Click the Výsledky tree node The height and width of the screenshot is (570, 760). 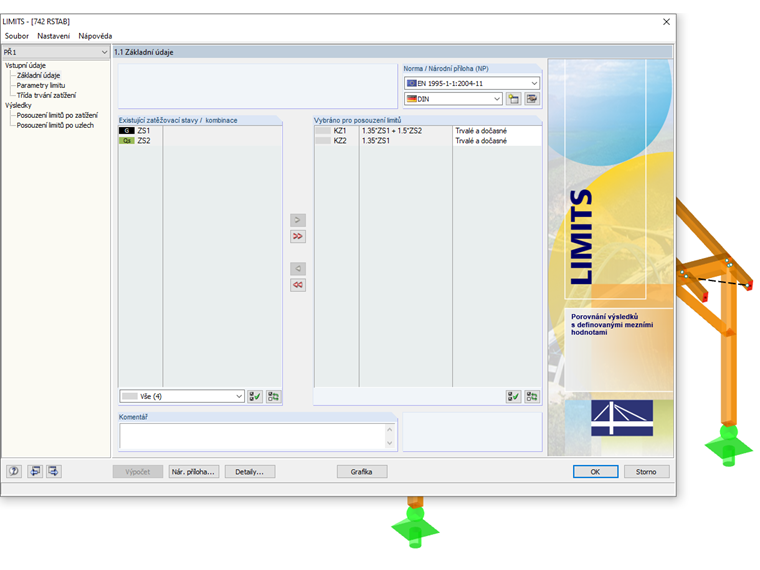pyautogui.click(x=18, y=105)
